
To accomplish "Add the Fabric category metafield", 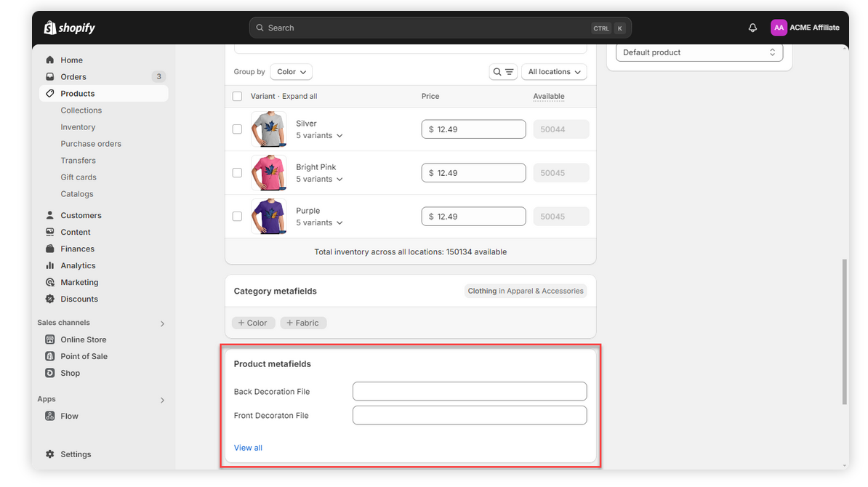I will (303, 323).
